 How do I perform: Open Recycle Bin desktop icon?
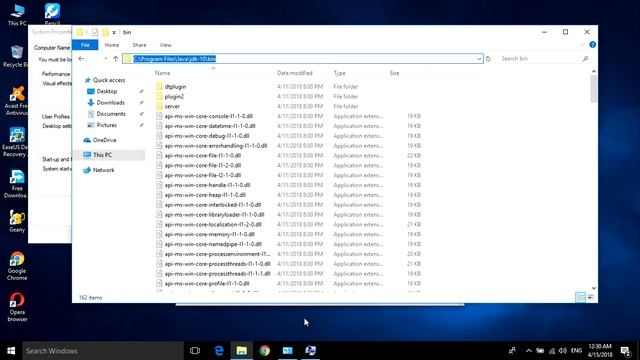[x=16, y=56]
